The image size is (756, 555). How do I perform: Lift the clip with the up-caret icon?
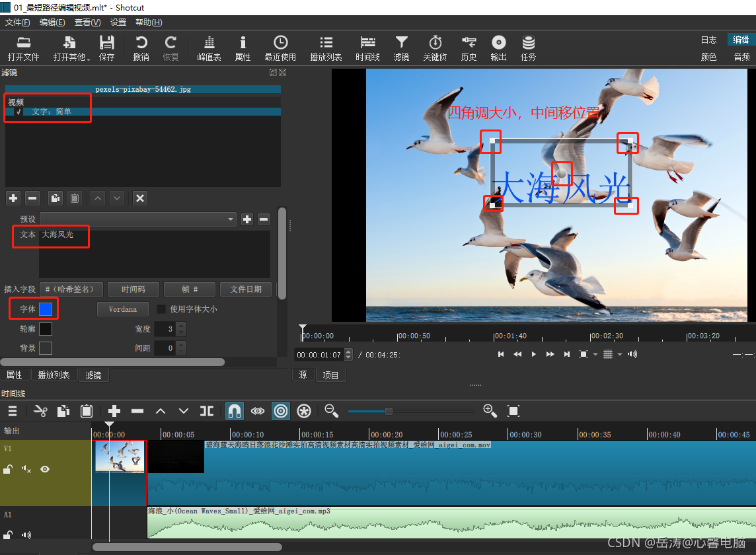point(161,411)
